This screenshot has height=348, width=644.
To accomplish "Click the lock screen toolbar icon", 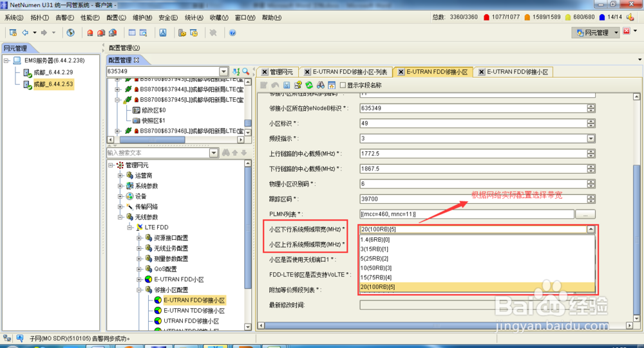I will point(13,32).
